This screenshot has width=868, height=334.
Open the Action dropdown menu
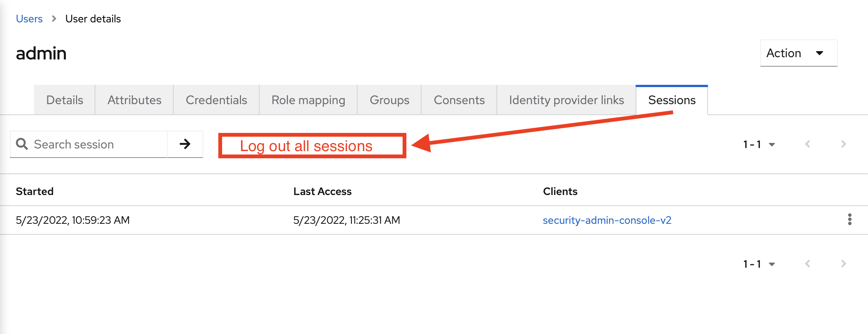click(x=798, y=53)
